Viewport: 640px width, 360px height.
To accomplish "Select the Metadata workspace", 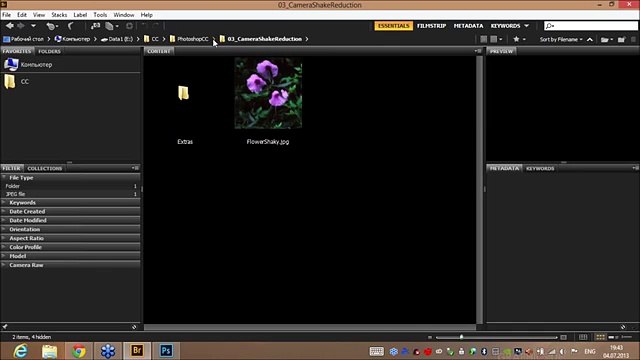I will 469,26.
